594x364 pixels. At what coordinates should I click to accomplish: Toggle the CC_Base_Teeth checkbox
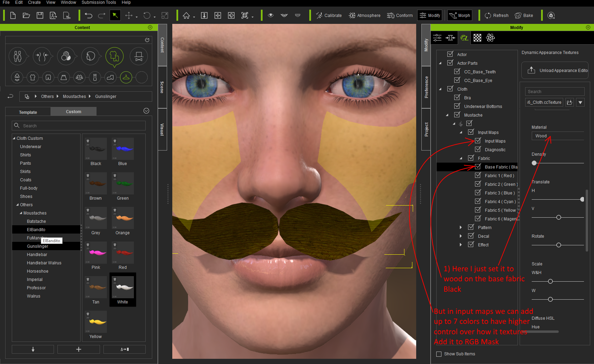coord(457,71)
